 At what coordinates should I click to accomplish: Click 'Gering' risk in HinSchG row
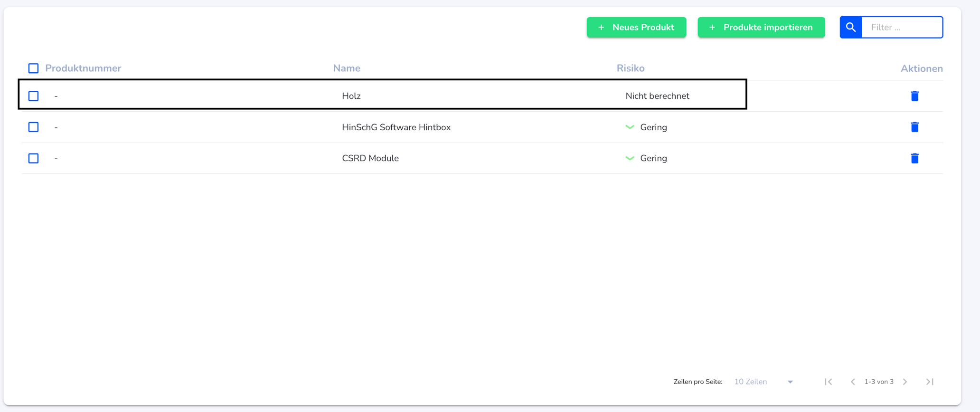point(653,127)
